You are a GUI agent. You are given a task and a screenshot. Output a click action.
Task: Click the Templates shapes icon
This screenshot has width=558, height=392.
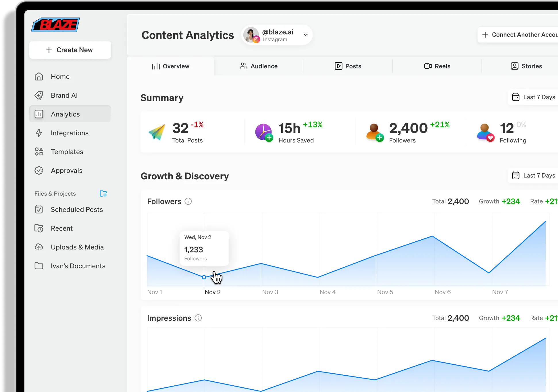[39, 151]
